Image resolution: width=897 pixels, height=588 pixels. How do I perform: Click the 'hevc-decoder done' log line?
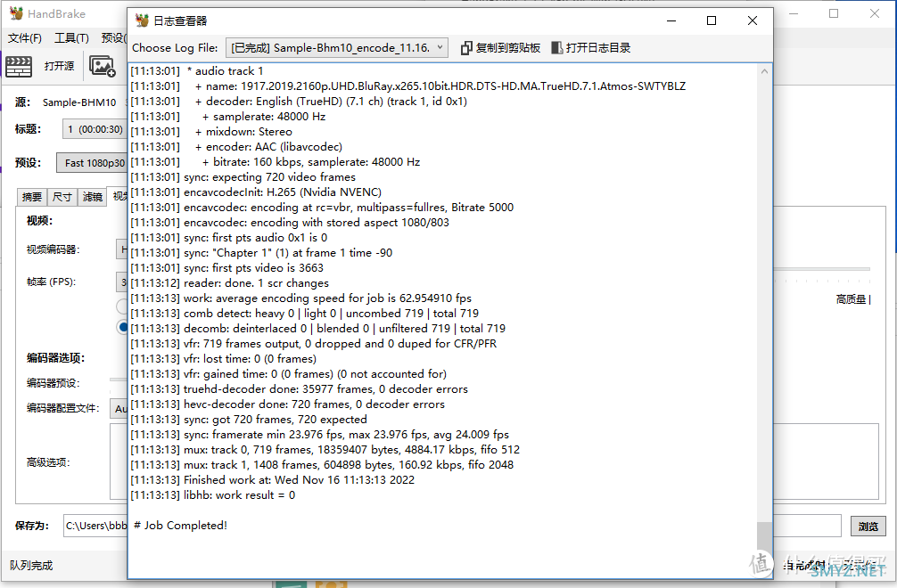pos(287,404)
